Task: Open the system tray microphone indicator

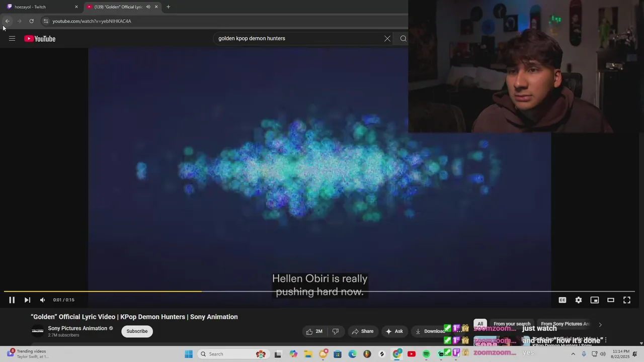Action: point(584,354)
